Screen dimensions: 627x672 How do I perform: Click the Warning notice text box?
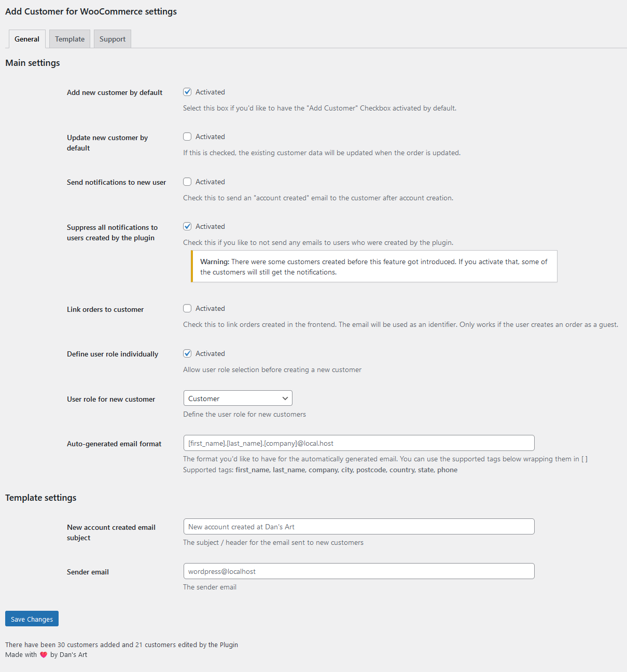[374, 267]
